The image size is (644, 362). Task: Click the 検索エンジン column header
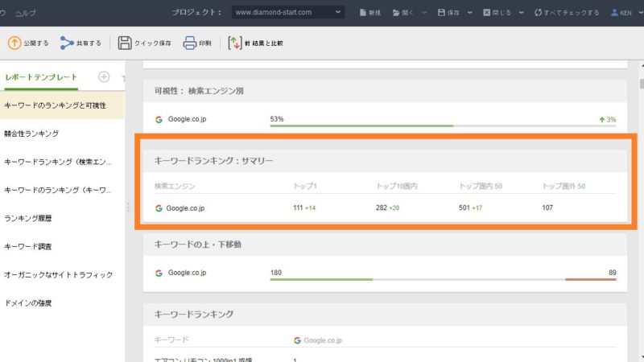point(175,186)
